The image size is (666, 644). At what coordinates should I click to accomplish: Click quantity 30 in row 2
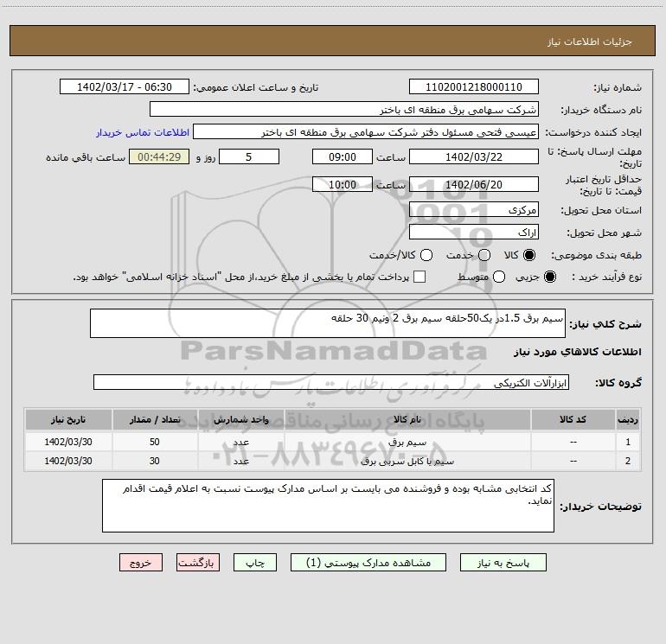155,461
